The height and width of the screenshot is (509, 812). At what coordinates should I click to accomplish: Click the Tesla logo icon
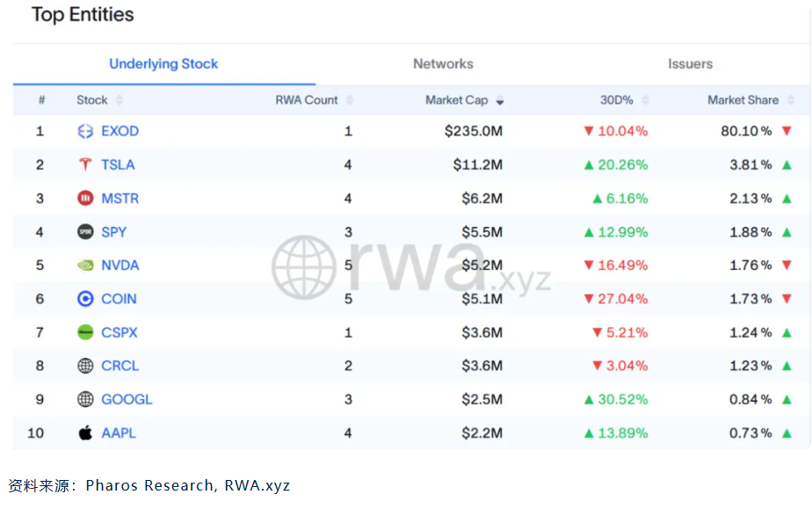(85, 165)
